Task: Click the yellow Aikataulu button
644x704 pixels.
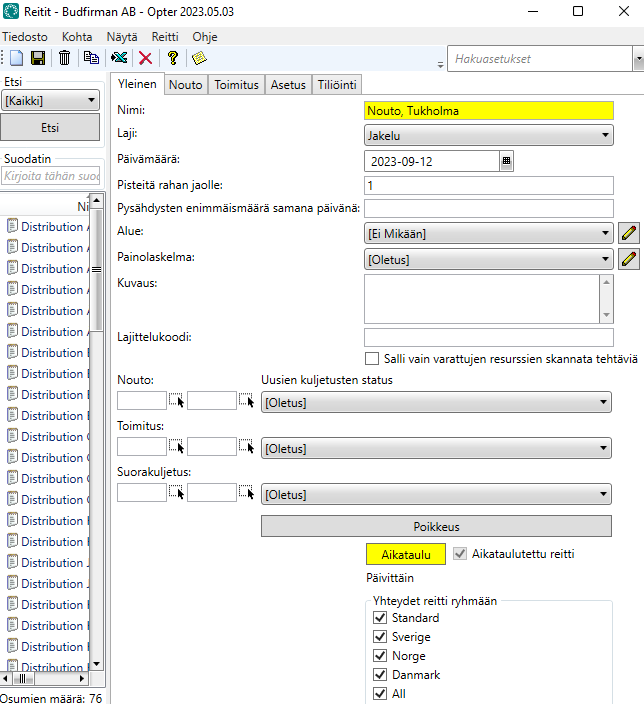Action: 405,554
